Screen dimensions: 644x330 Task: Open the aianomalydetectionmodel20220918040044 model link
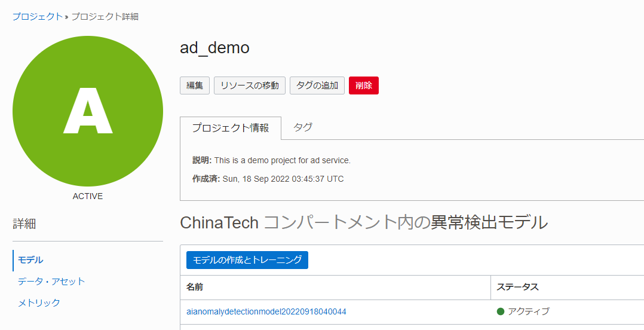point(266,311)
